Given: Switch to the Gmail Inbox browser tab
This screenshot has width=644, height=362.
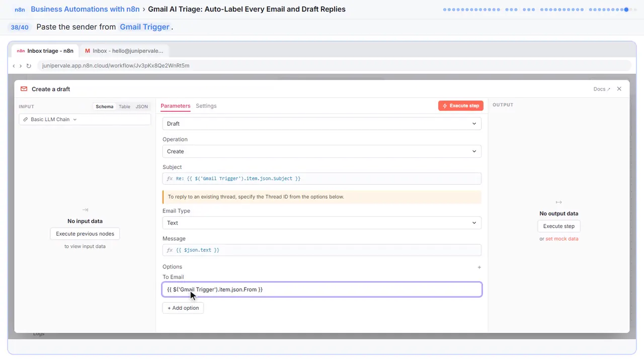Looking at the screenshot, I should 124,51.
